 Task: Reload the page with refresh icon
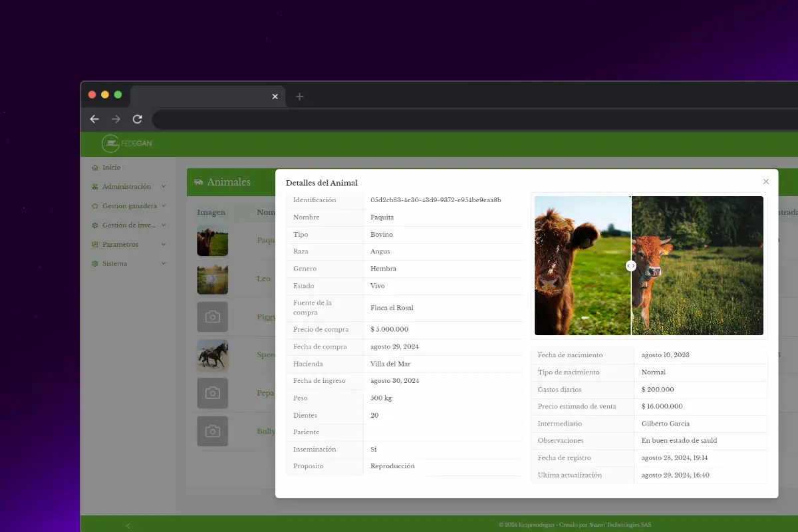point(138,119)
